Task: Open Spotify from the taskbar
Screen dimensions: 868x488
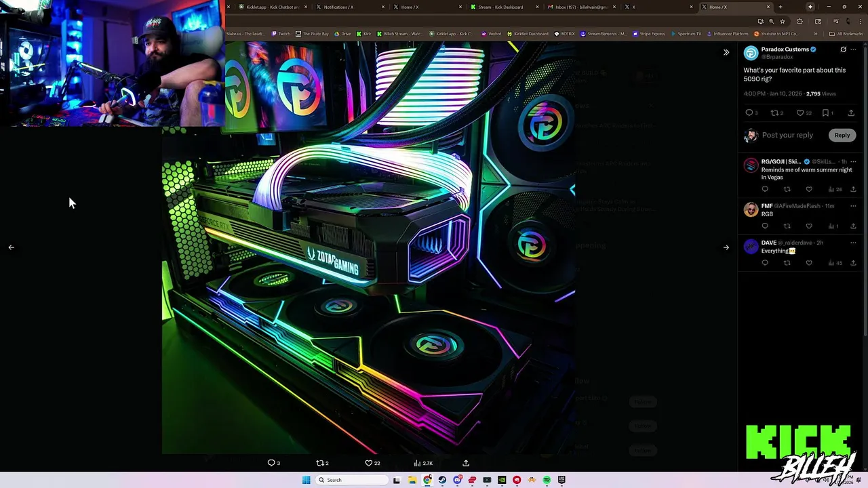Action: click(547, 480)
